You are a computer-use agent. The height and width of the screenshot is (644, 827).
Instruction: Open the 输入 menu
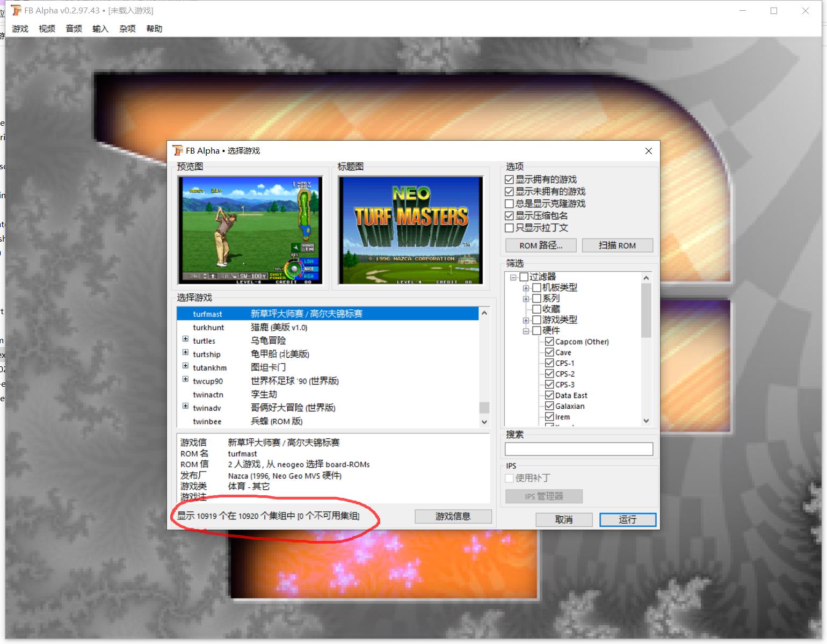(x=100, y=29)
